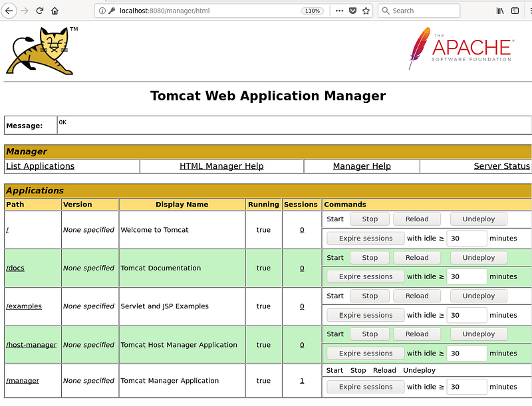Open sessions count 0 for /host-manager
The height and width of the screenshot is (406, 532).
(x=302, y=345)
